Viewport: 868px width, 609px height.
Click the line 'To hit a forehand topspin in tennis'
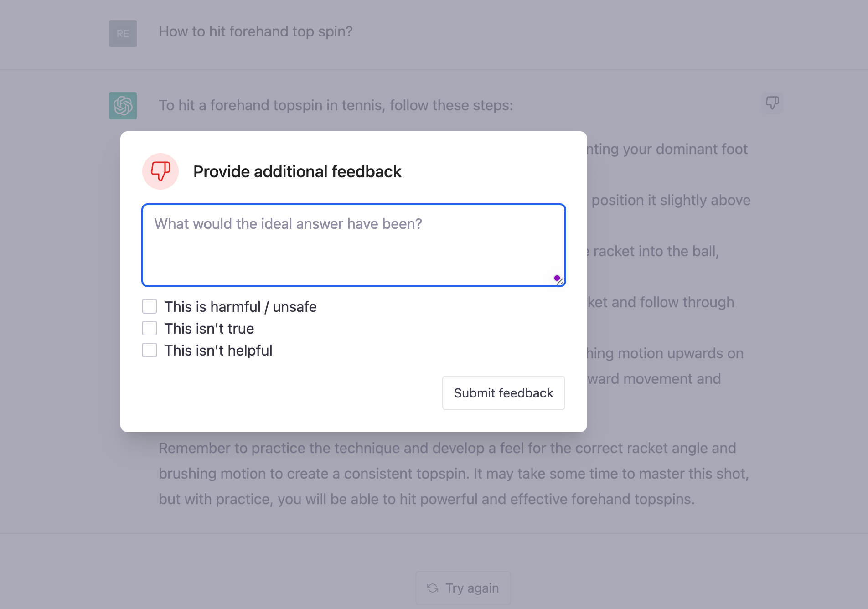336,105
